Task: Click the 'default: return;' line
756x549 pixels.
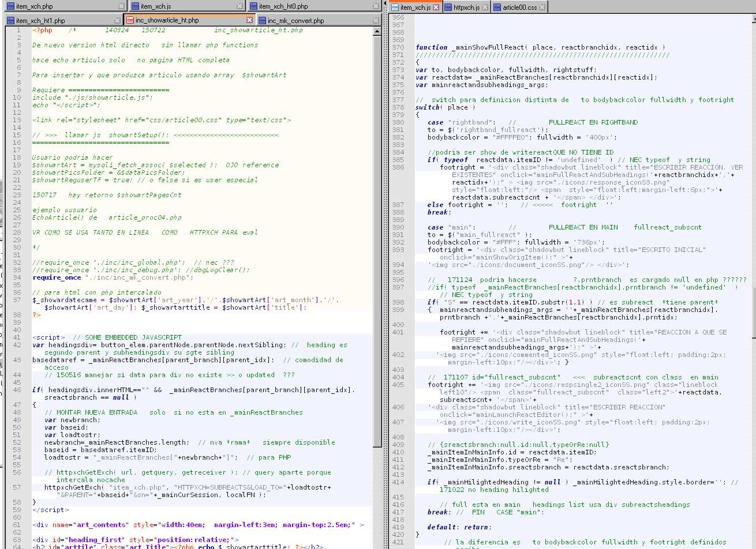Action: point(460,527)
